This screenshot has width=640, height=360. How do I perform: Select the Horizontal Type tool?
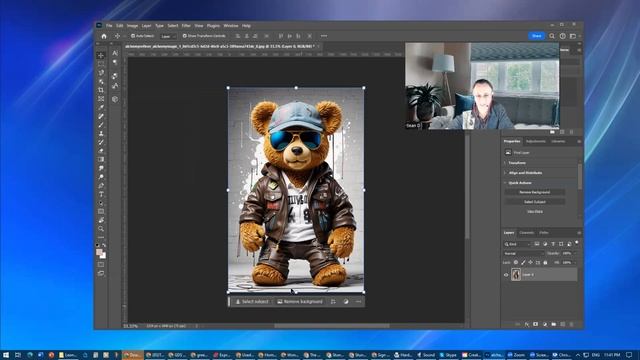(101, 194)
